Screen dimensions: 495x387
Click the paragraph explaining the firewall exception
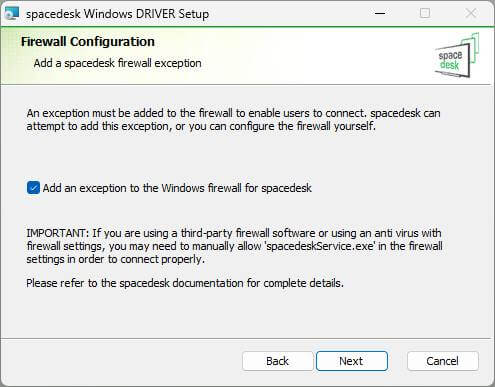coord(233,119)
